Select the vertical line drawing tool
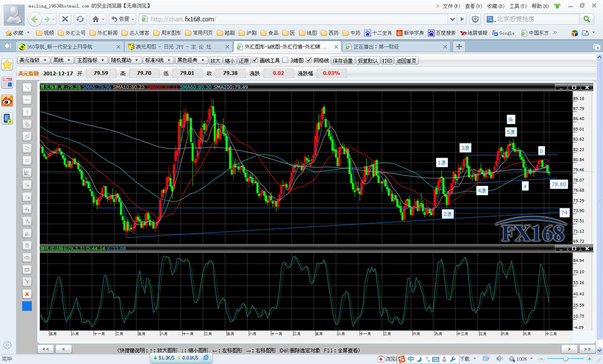This screenshot has width=603, height=364. point(27,112)
